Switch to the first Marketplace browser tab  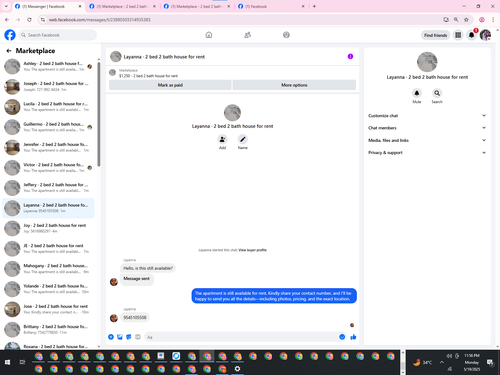coord(122,6)
